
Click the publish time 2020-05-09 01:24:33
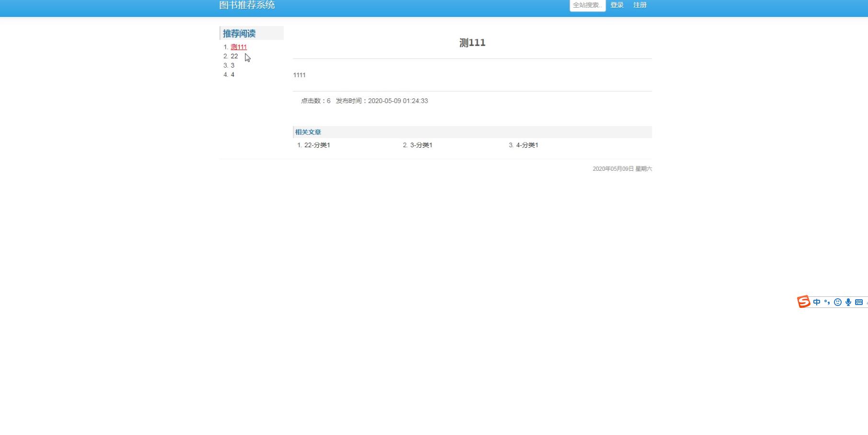(398, 101)
